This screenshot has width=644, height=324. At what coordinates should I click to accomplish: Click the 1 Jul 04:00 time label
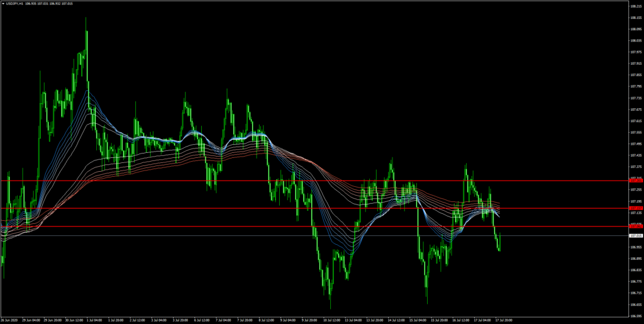tap(96, 320)
